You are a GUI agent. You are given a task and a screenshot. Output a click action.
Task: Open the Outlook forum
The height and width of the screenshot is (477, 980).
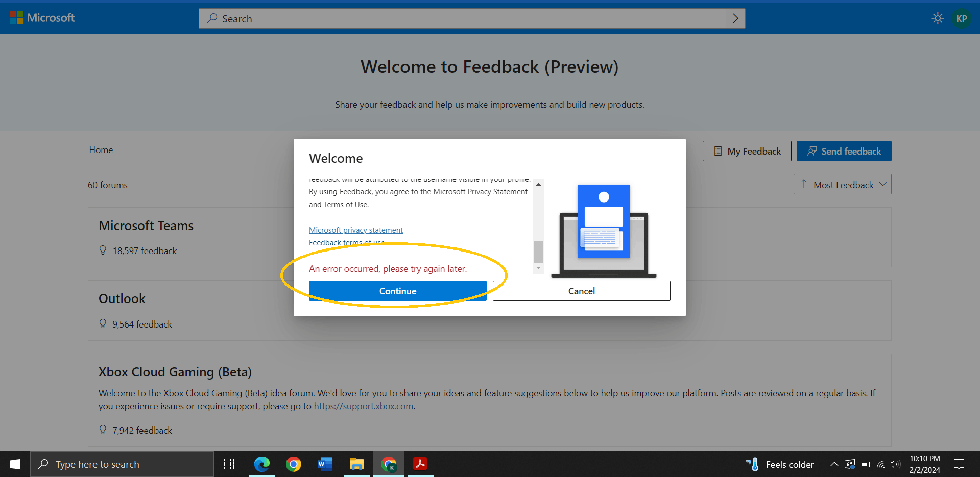pyautogui.click(x=122, y=298)
